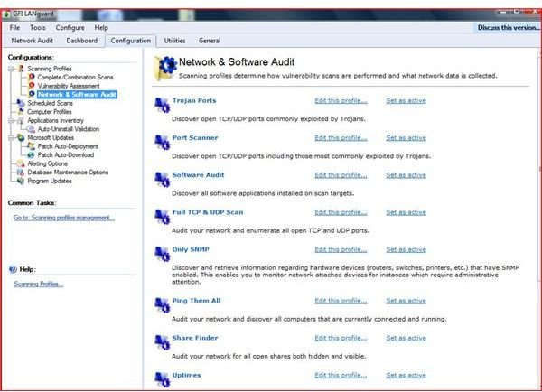
Task: Click the Scanning Profiles tree icon
Action: coord(21,69)
